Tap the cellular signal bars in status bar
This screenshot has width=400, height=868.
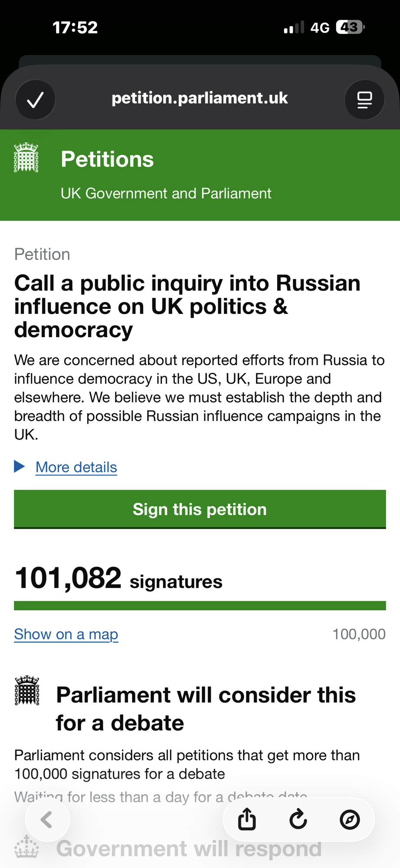tap(294, 27)
